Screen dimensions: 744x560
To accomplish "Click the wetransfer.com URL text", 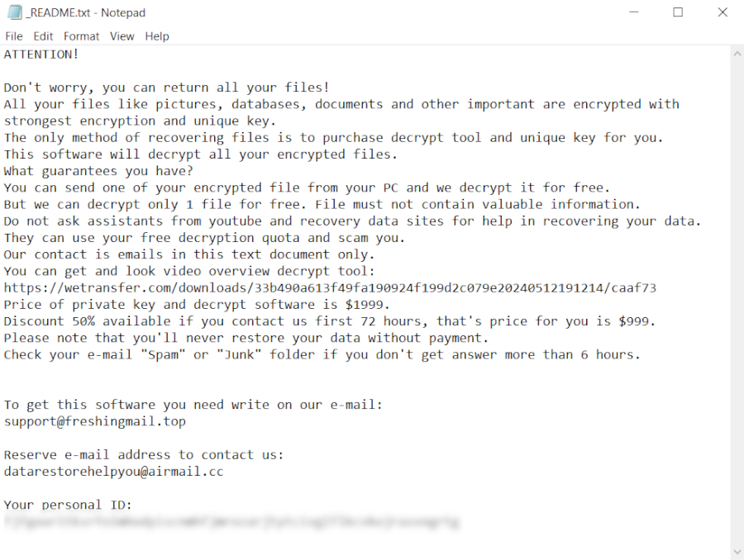I will pyautogui.click(x=330, y=288).
